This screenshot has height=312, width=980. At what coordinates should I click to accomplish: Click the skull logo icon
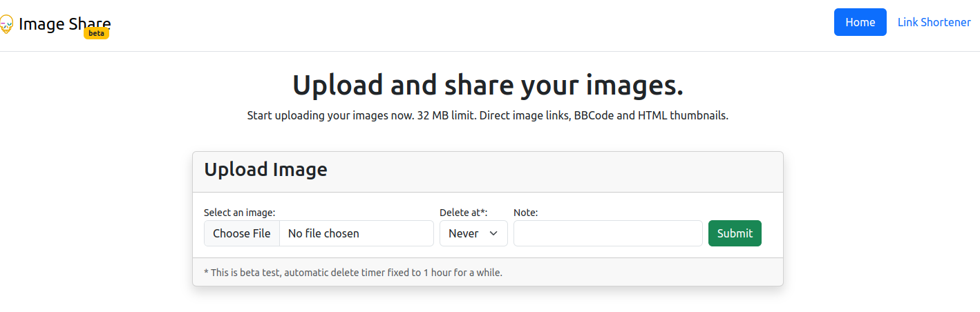click(x=6, y=25)
